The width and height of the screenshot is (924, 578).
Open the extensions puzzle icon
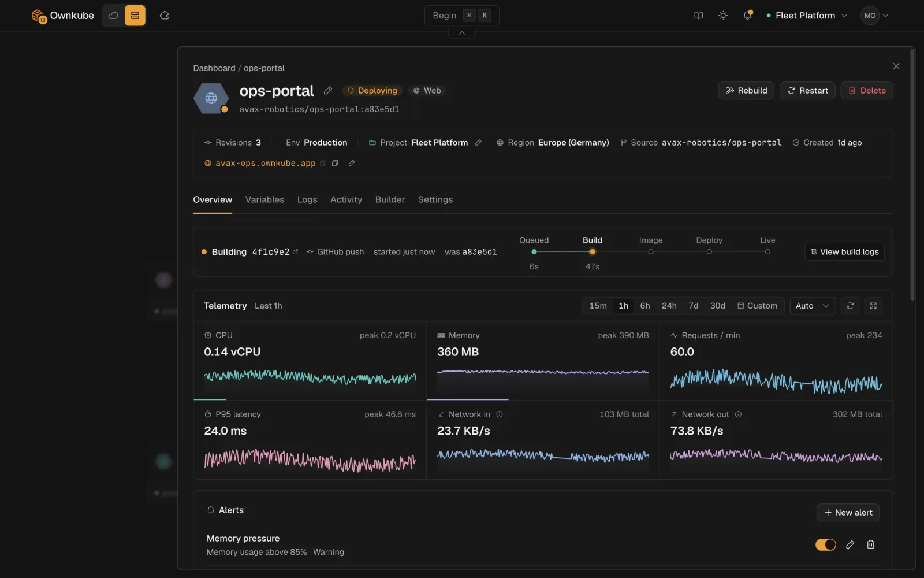pos(165,16)
